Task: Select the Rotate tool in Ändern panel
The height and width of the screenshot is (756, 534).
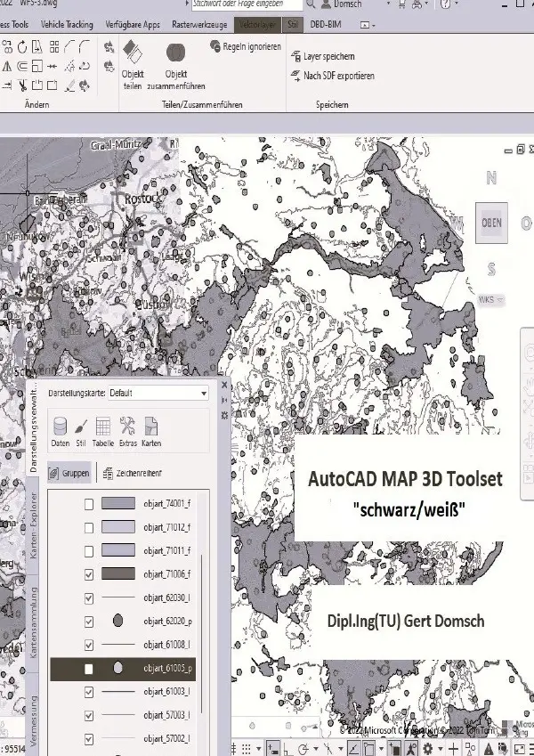Action: [22, 47]
